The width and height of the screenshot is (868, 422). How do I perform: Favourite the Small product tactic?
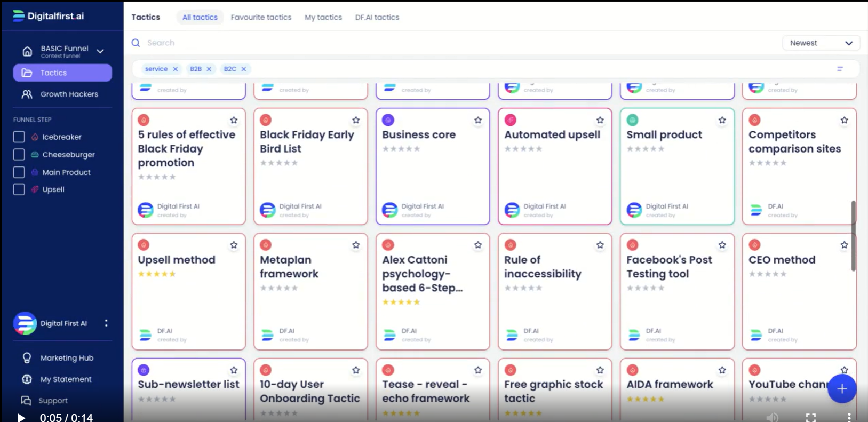pyautogui.click(x=722, y=120)
